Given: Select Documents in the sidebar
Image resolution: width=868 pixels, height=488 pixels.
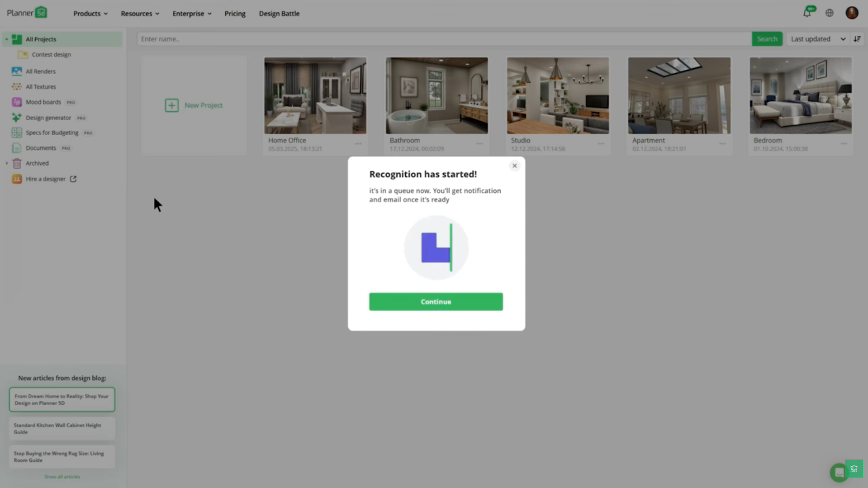Looking at the screenshot, I should [x=41, y=148].
